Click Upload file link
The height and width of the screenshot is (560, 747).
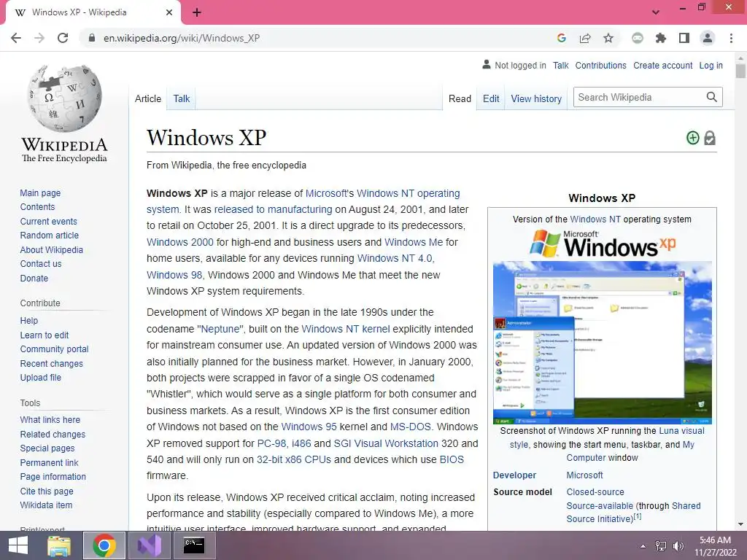41,377
